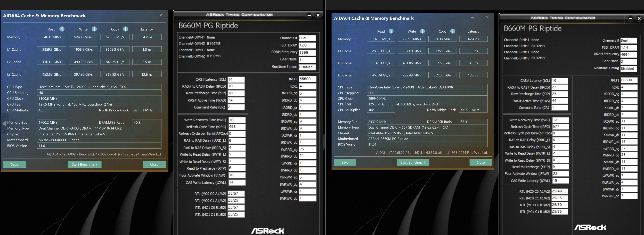Image resolution: width=644 pixels, height=235 pixels.
Task: Click Read info icon in left AIDA64 window
Action: tap(62, 29)
